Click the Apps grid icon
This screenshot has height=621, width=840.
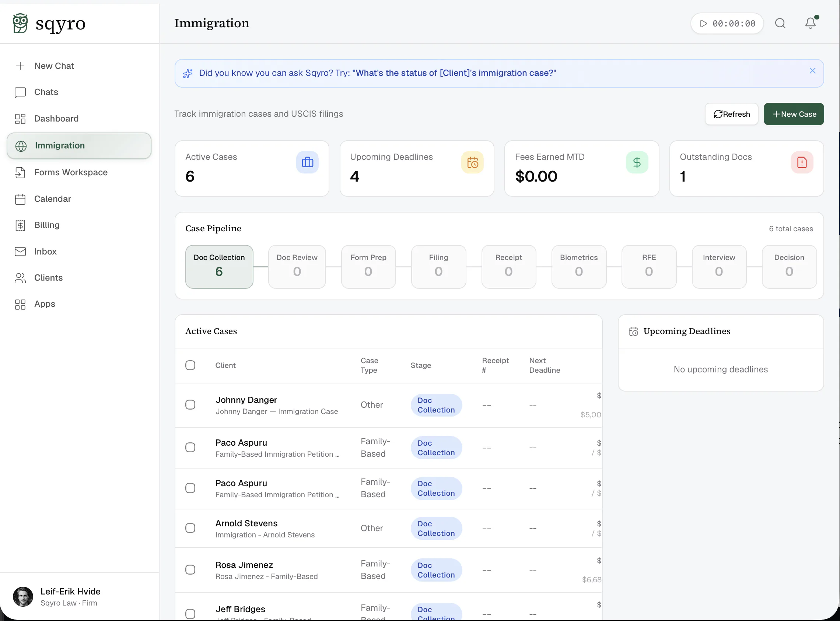20,304
